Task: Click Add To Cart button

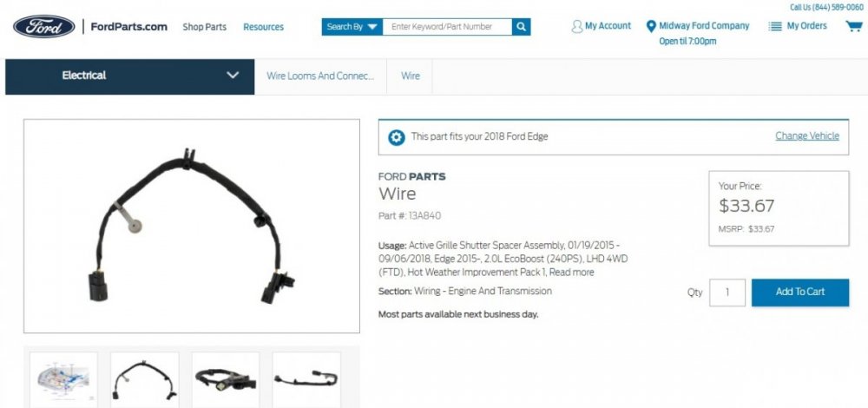Action: [800, 293]
